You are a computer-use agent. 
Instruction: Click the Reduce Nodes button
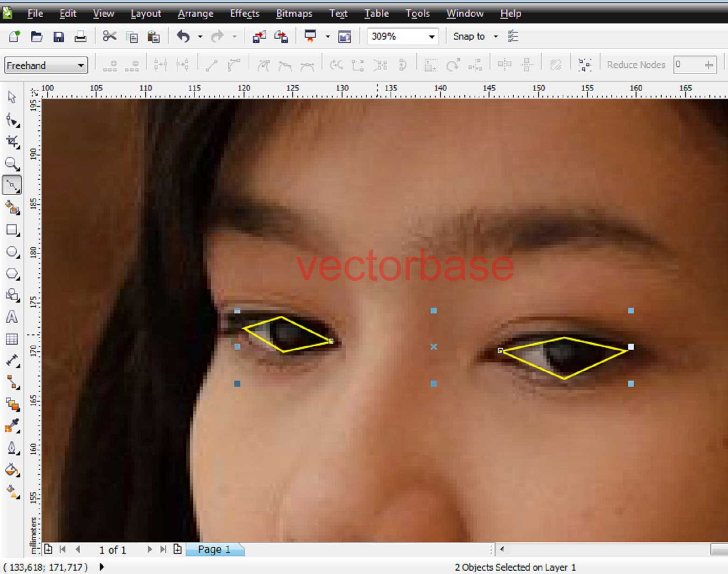point(636,65)
